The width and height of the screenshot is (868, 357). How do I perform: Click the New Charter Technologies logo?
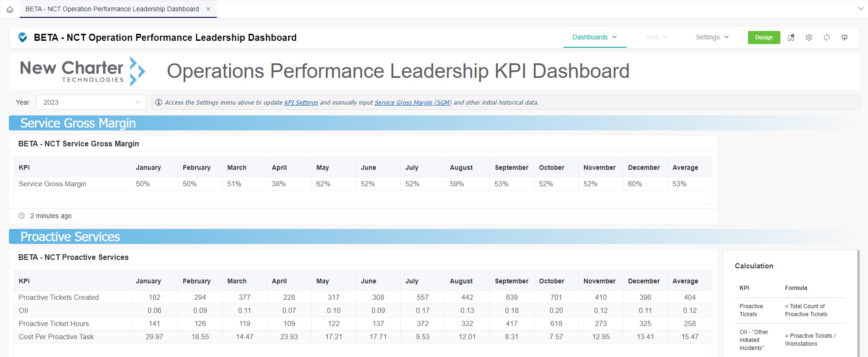[x=82, y=72]
